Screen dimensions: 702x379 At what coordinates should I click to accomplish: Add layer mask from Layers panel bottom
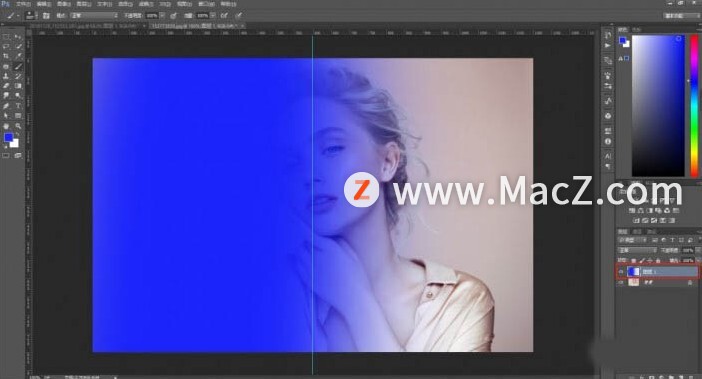[652, 377]
